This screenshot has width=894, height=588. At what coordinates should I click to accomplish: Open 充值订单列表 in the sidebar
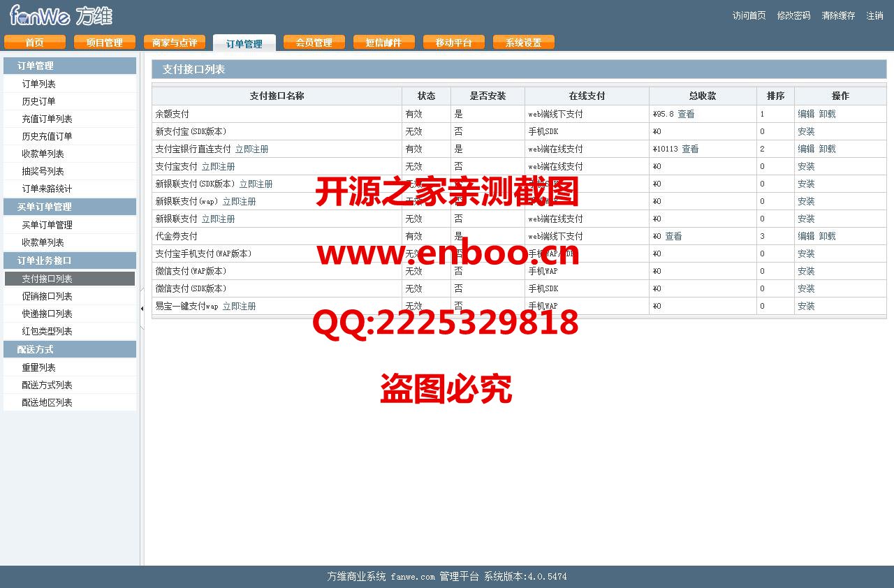(x=47, y=119)
